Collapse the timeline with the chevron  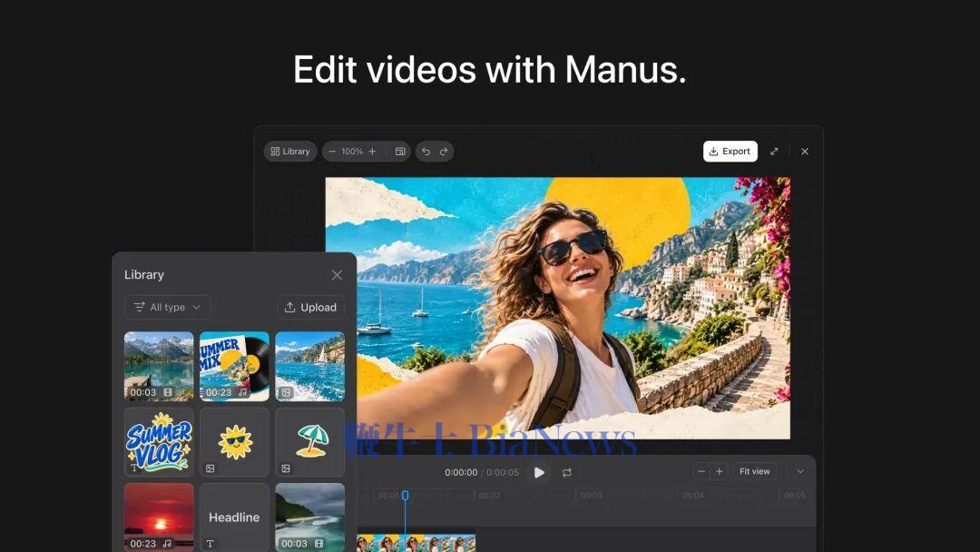point(800,471)
